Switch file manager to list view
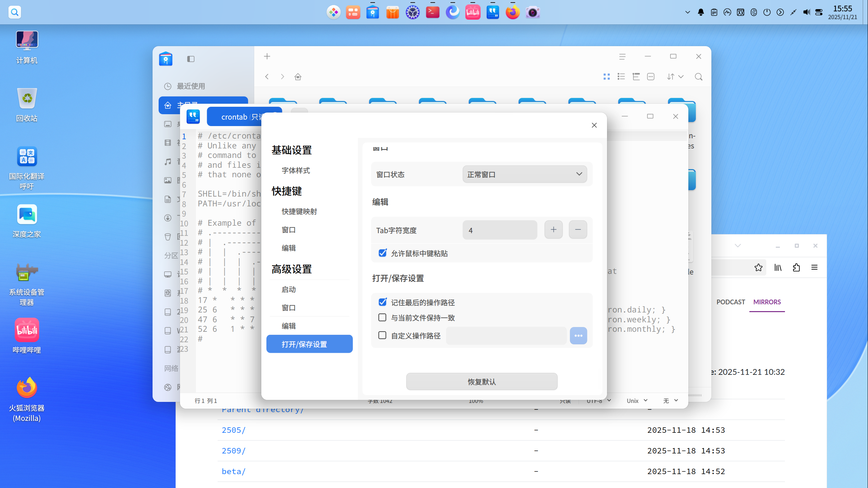The image size is (868, 488). (621, 77)
